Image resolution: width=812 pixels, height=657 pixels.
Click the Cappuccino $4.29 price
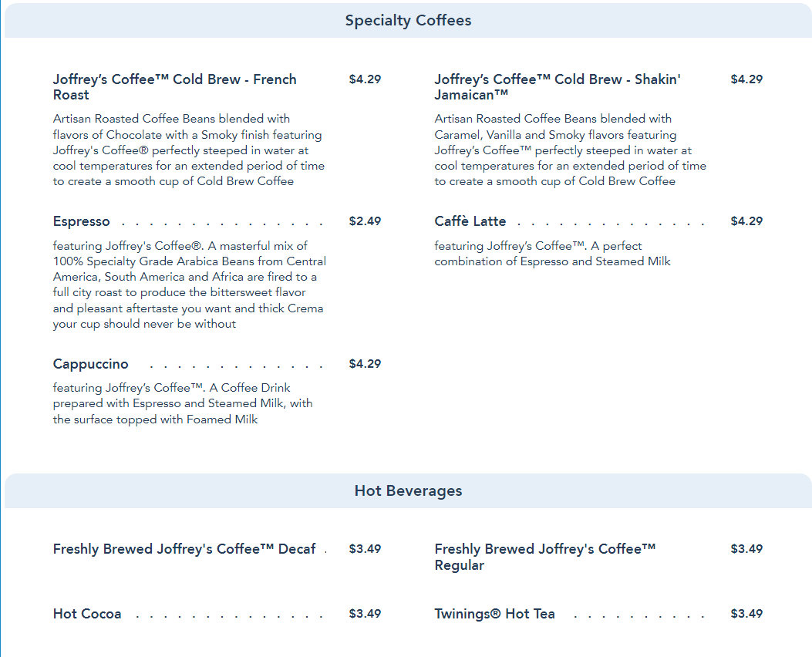pyautogui.click(x=365, y=364)
